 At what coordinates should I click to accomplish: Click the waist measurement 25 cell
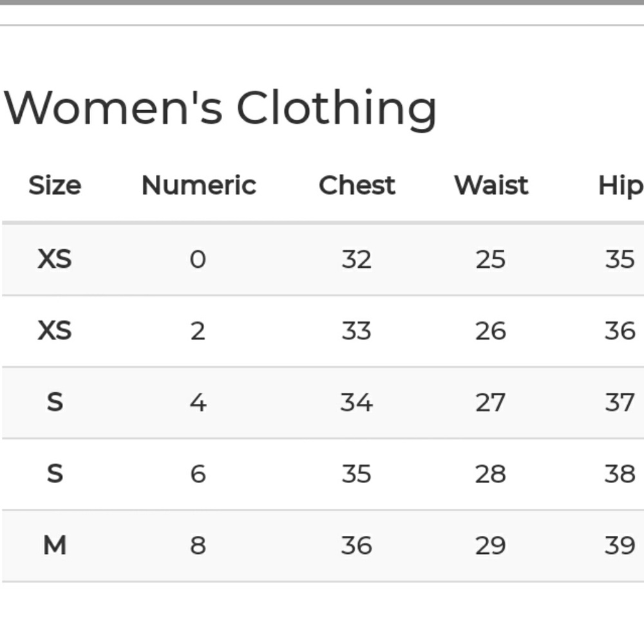pyautogui.click(x=490, y=260)
